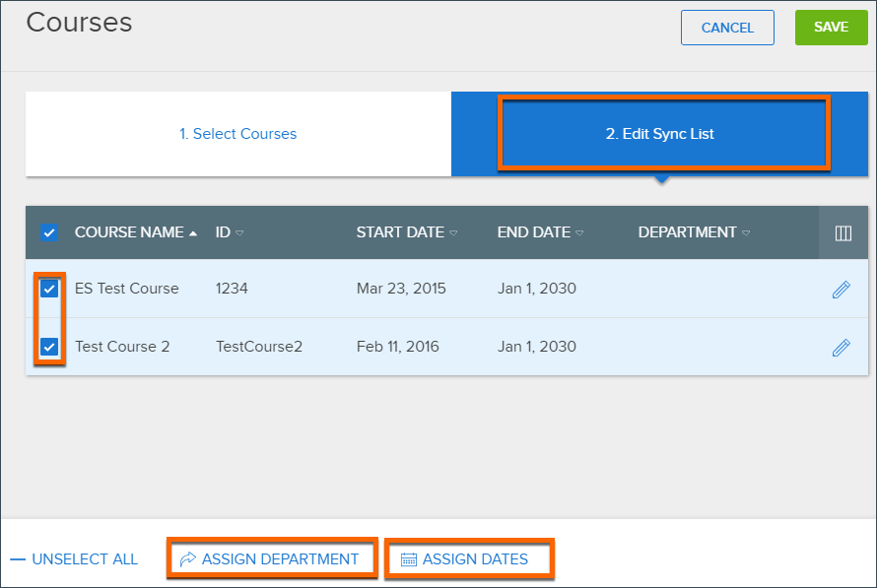877x588 pixels.
Task: Click the share arrow icon in Assign Department
Action: (x=187, y=558)
